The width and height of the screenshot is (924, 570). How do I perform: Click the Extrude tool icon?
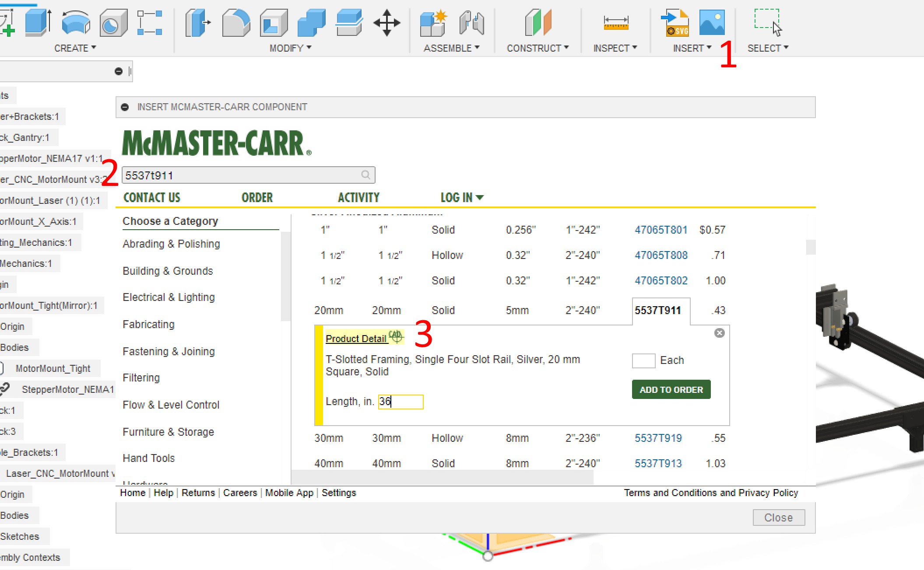point(38,22)
